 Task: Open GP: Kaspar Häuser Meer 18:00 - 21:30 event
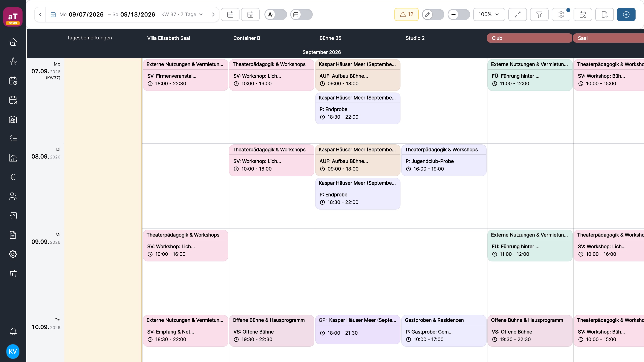coord(358,330)
